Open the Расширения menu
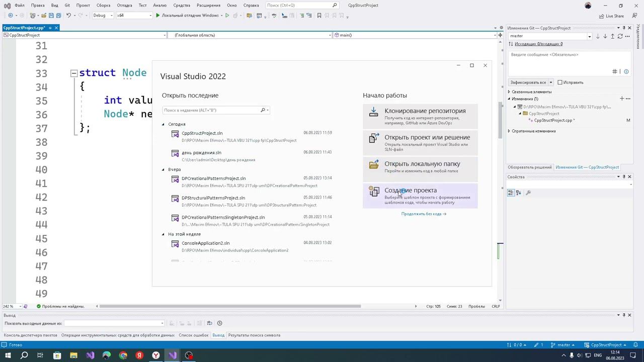 pos(208,5)
